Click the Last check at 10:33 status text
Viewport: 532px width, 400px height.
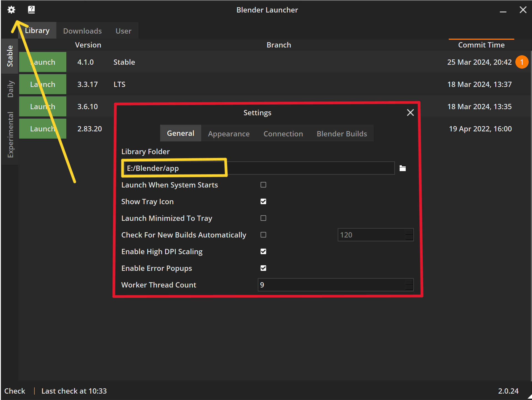[74, 391]
